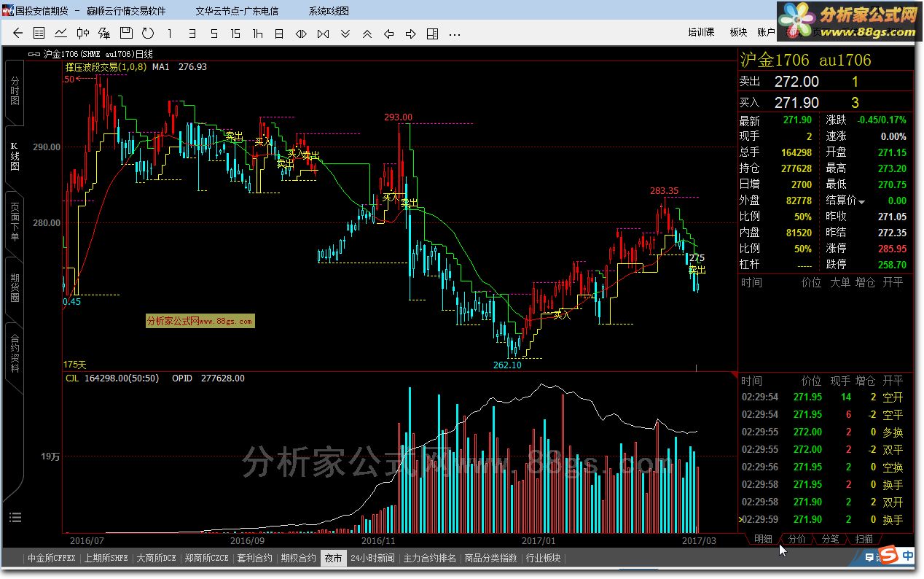Switch to time-sharing line chart icon
The width and height of the screenshot is (924, 579).
click(61, 34)
